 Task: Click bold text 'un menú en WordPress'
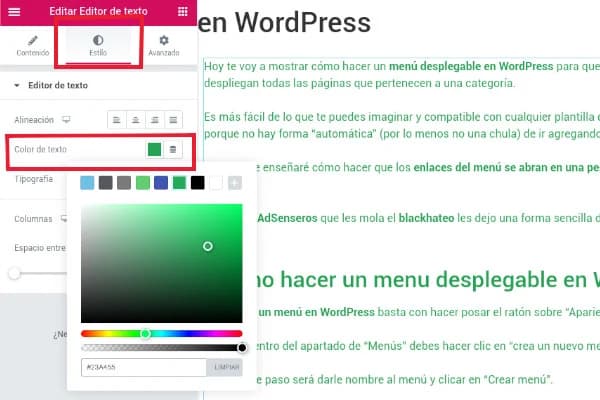pyautogui.click(x=316, y=312)
